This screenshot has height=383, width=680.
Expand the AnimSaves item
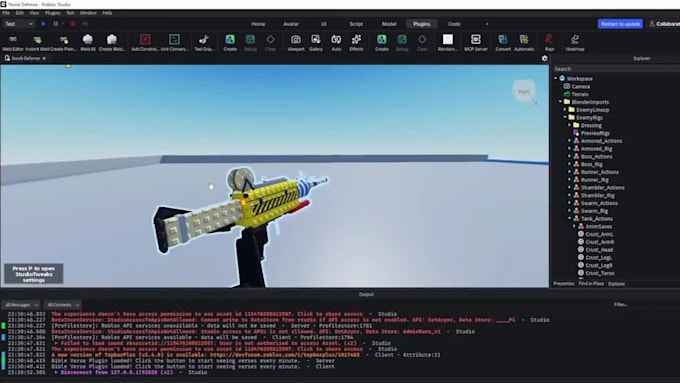click(x=575, y=226)
